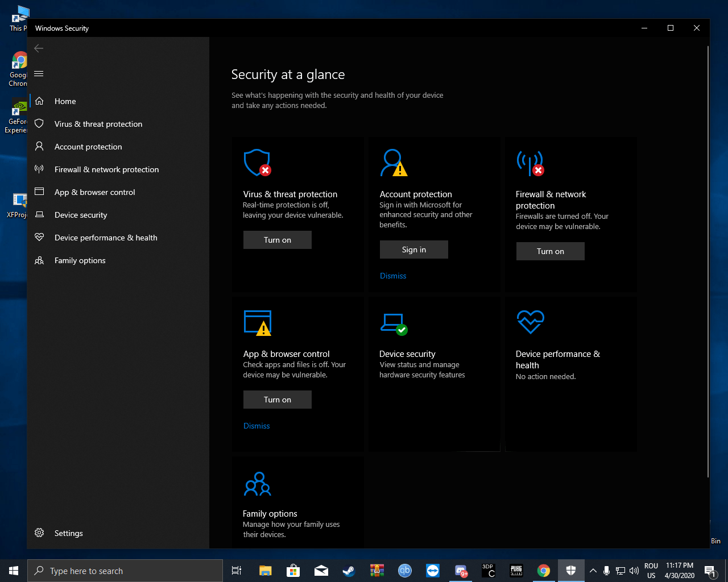This screenshot has height=582, width=728.
Task: Select Device security in the sidebar
Action: click(x=119, y=215)
